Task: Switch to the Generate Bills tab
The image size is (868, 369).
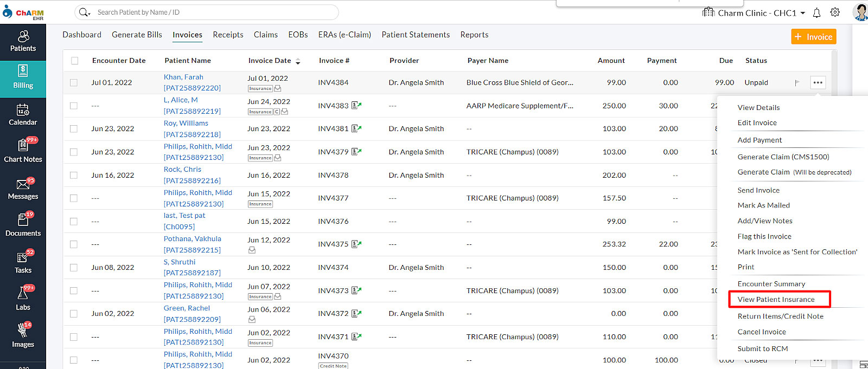Action: coord(137,35)
